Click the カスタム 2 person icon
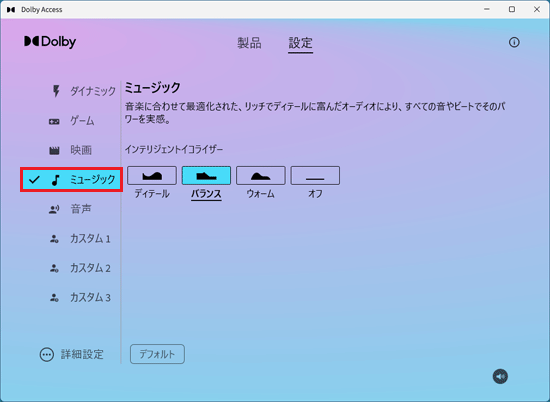Image resolution: width=550 pixels, height=402 pixels. 54,268
